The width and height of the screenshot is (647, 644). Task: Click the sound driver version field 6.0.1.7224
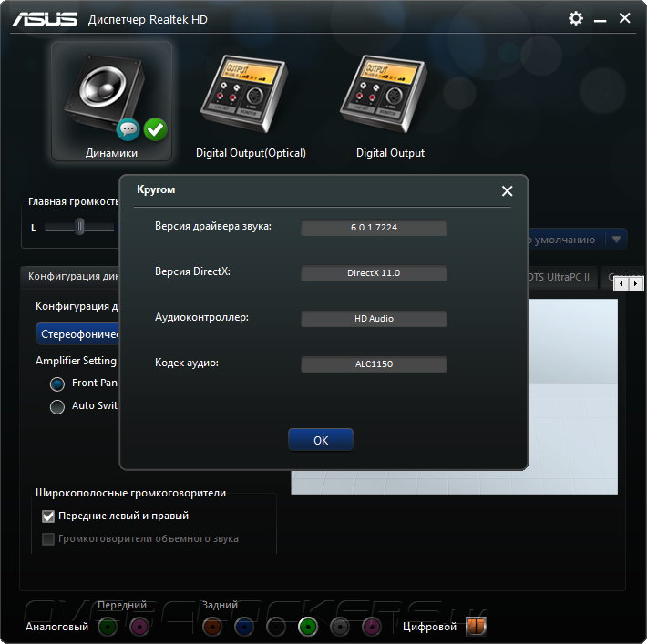coord(374,228)
